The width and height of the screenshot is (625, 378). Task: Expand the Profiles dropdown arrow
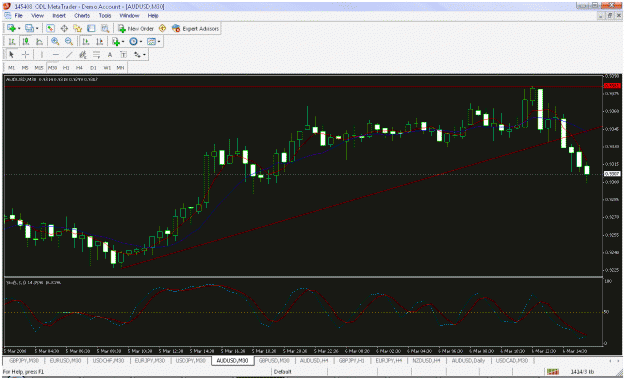click(x=37, y=29)
